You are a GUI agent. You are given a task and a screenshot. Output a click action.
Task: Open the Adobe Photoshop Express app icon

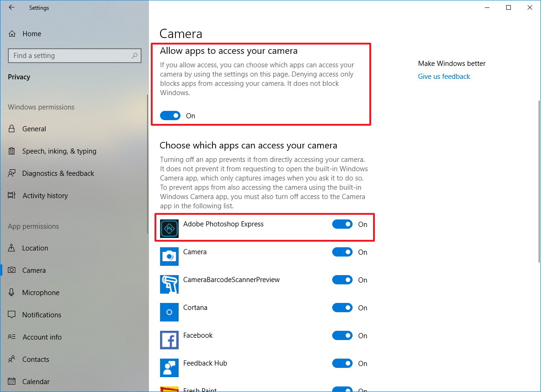coord(169,228)
